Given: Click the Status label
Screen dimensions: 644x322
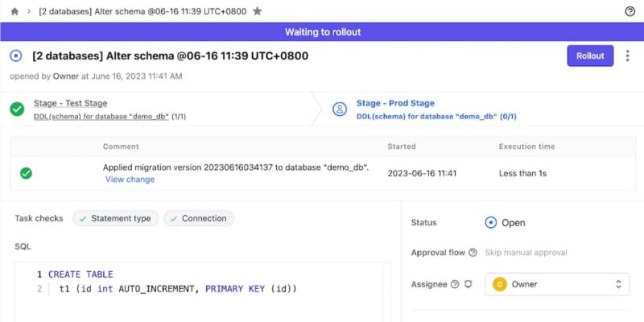Looking at the screenshot, I should [x=424, y=223].
